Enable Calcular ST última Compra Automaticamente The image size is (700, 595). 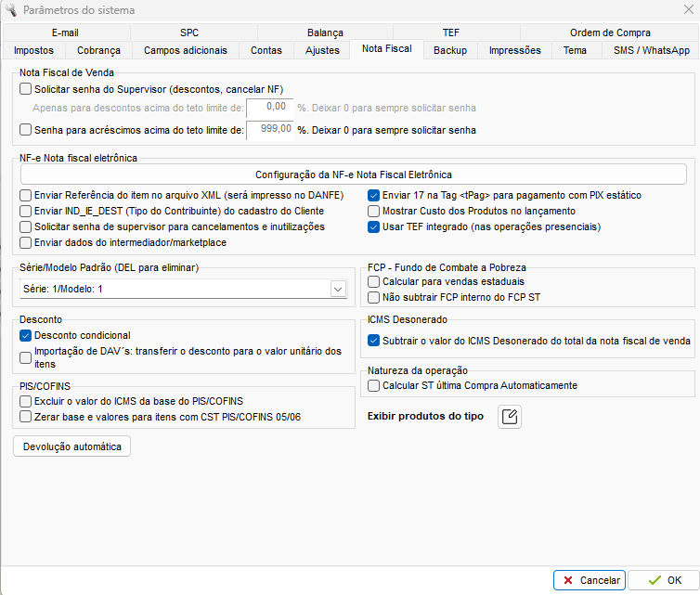[374, 385]
